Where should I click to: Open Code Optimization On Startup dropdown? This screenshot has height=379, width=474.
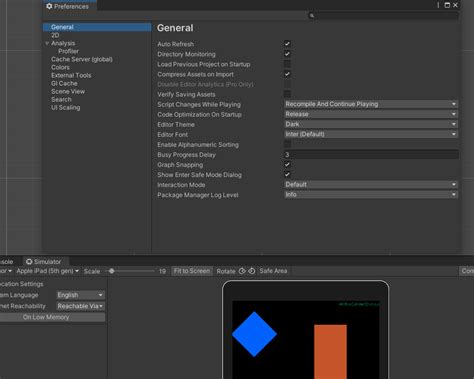click(x=371, y=114)
